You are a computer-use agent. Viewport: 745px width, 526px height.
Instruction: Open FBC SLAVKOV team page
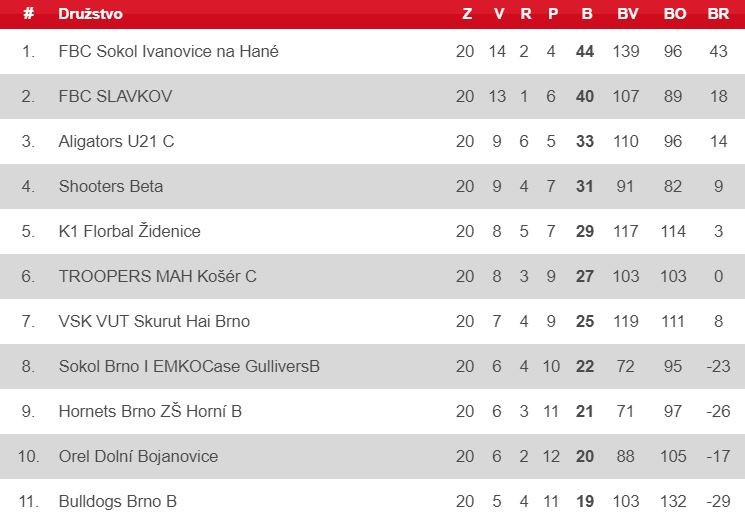115,96
